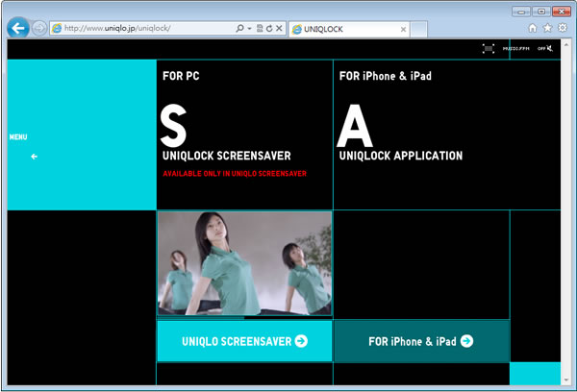Open Favorites with the star icon
This screenshot has height=392, width=577.
pos(547,28)
